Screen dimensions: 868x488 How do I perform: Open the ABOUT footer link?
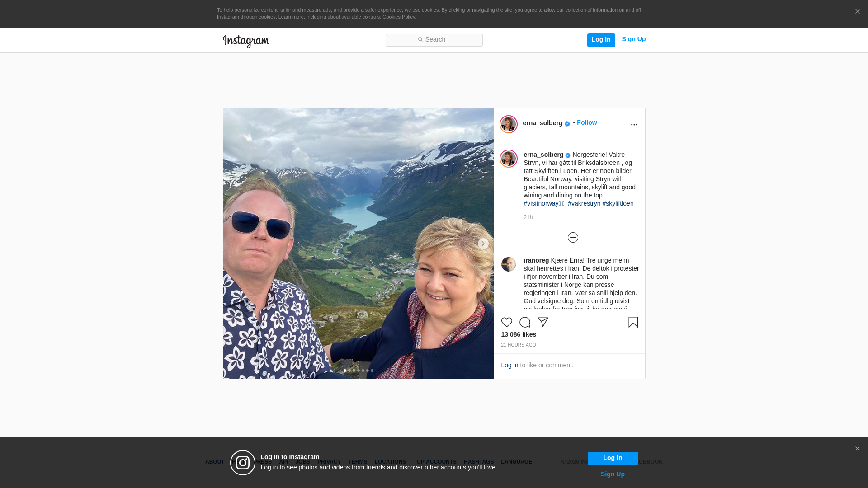point(215,462)
